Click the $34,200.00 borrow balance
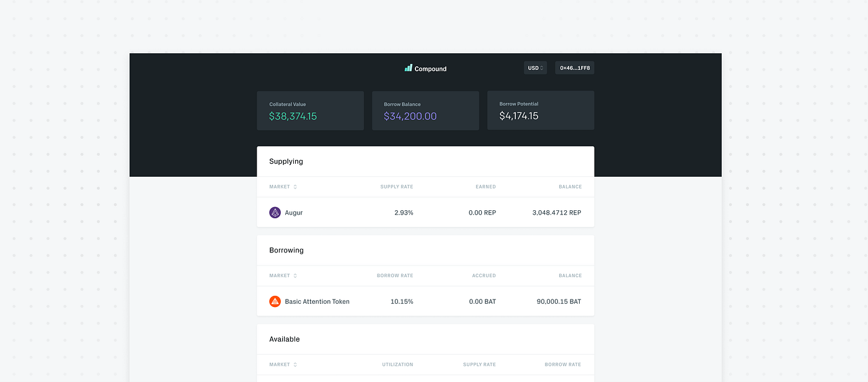The image size is (868, 382). [x=410, y=116]
